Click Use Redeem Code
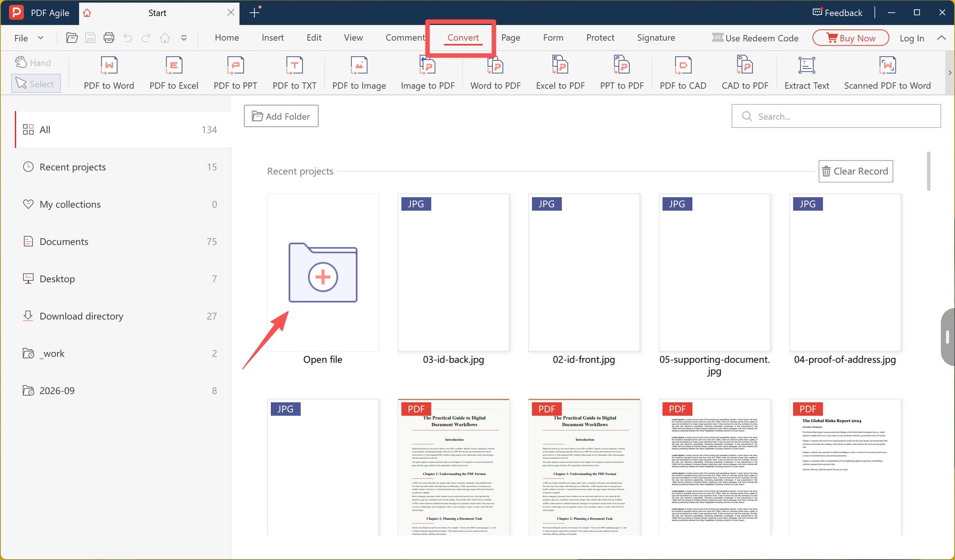 [755, 38]
